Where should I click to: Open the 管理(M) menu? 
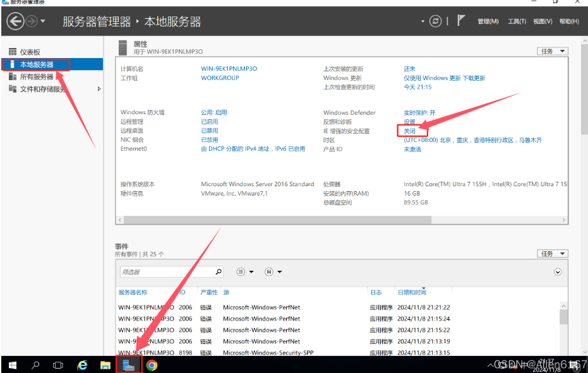488,21
